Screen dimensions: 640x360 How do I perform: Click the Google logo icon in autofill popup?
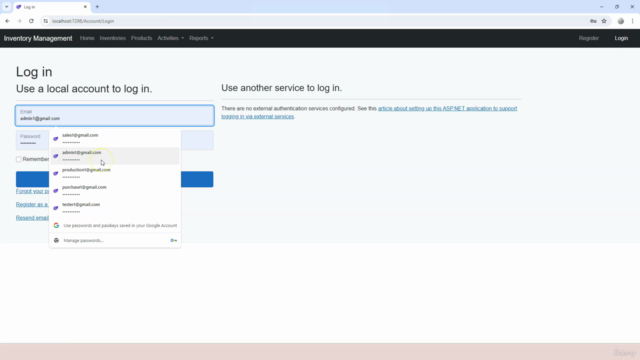point(56,225)
